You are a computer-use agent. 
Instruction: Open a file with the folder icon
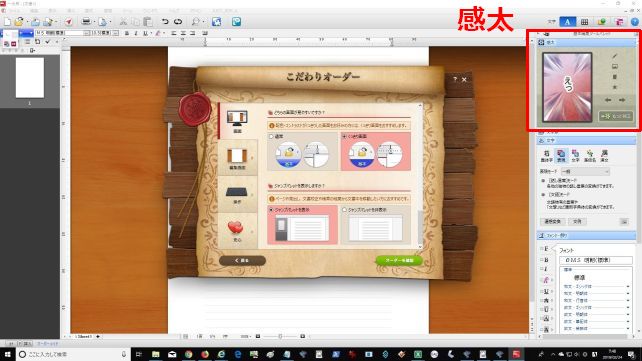(x=19, y=22)
